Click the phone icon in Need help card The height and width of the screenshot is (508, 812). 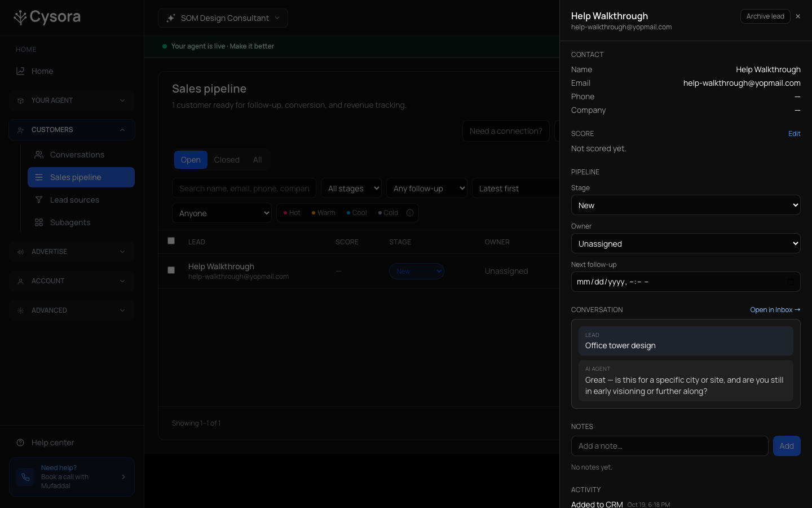point(25,477)
